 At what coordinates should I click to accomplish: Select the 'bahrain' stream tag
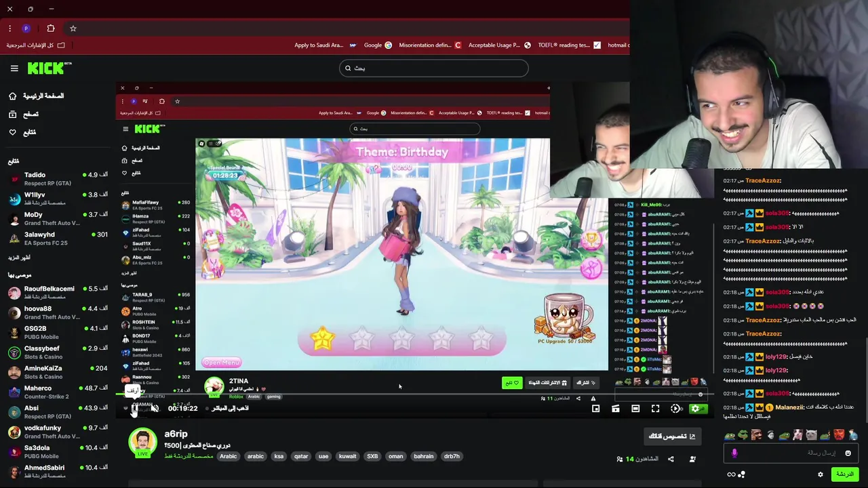(x=423, y=456)
